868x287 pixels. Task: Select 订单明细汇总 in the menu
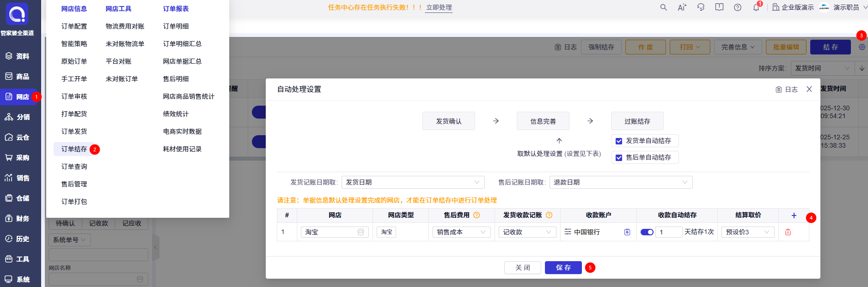click(x=182, y=44)
